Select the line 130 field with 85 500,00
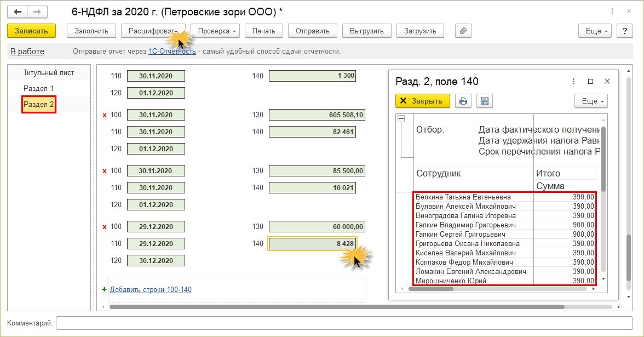The image size is (644, 337). coord(317,171)
